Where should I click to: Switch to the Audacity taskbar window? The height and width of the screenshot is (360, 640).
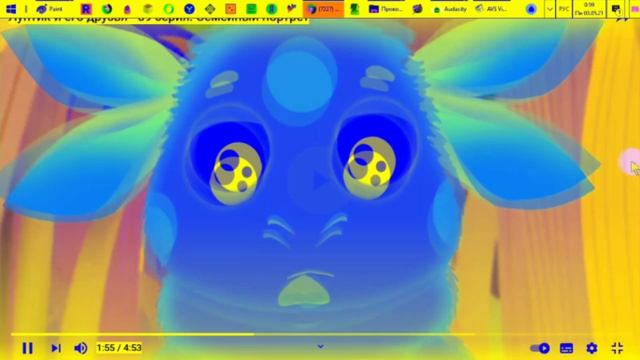[x=450, y=9]
